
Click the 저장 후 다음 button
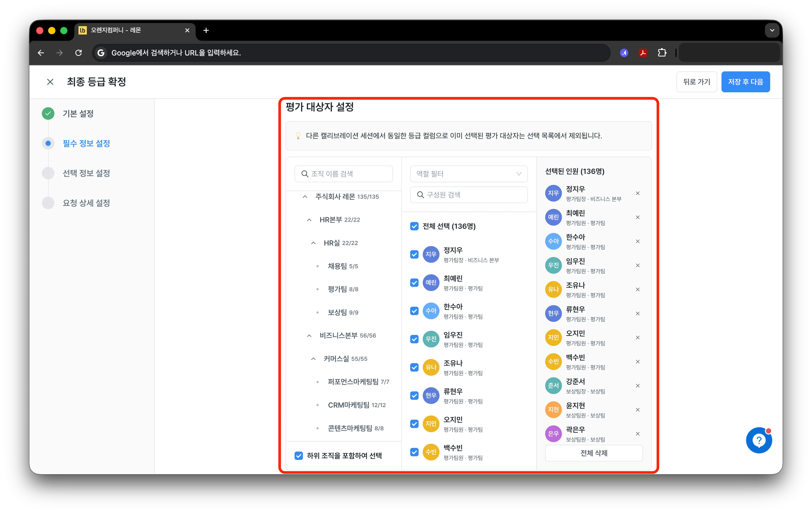pyautogui.click(x=745, y=82)
